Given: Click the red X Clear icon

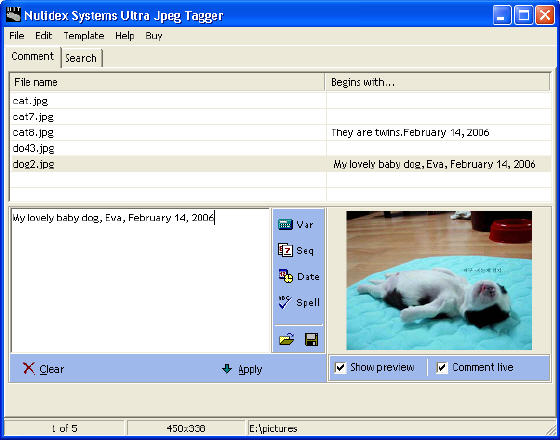Looking at the screenshot, I should tap(29, 368).
